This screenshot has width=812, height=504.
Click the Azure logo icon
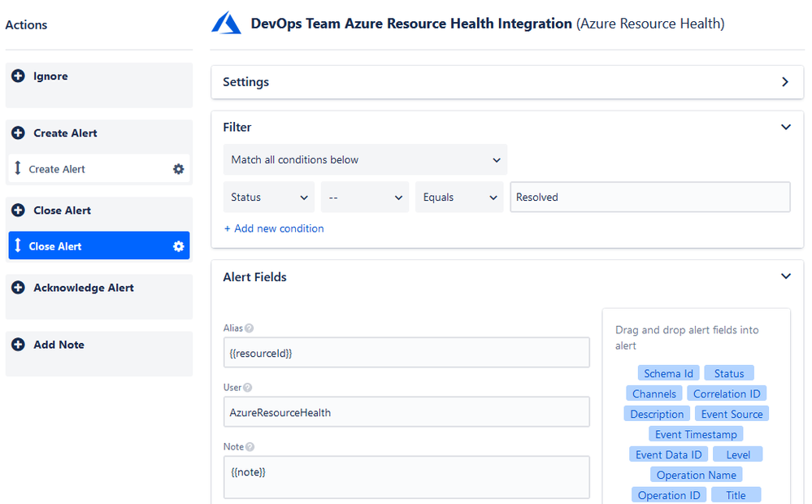[x=226, y=24]
